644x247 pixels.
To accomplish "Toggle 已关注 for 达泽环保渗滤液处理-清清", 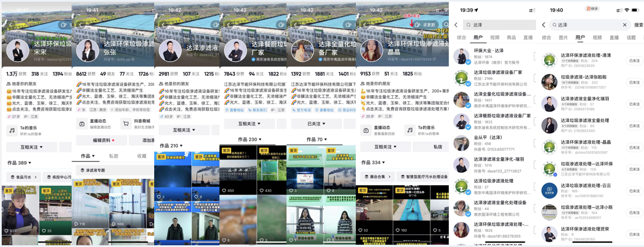I will pyautogui.click(x=634, y=61).
